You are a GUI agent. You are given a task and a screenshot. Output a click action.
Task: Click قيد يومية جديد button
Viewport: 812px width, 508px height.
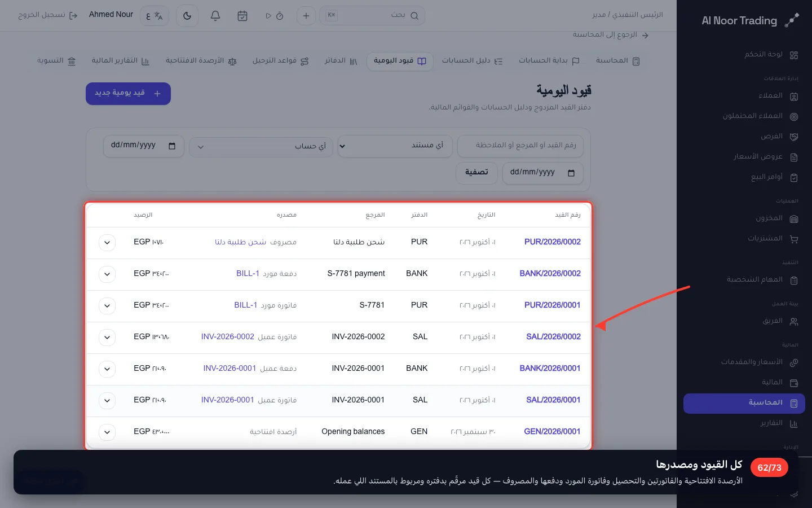[128, 93]
